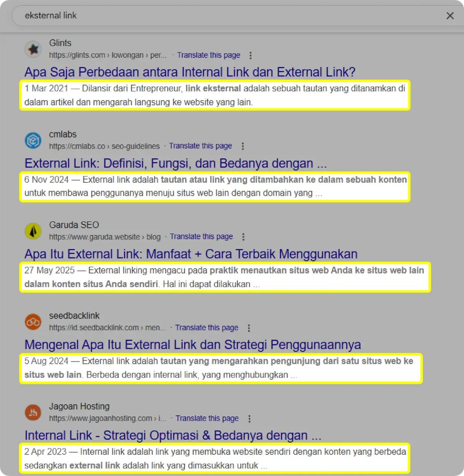Click the snippet dated 2 Apr 2023
This screenshot has height=476, width=464.
coord(215,459)
